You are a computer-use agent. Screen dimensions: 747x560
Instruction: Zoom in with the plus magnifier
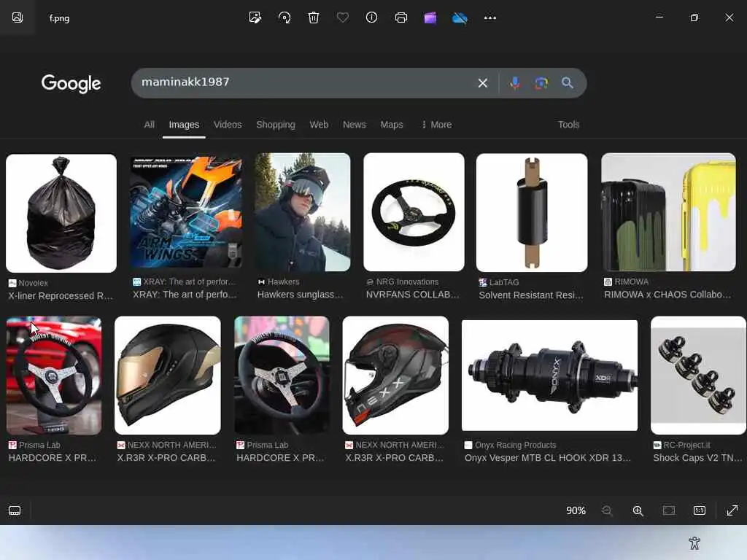click(x=638, y=510)
